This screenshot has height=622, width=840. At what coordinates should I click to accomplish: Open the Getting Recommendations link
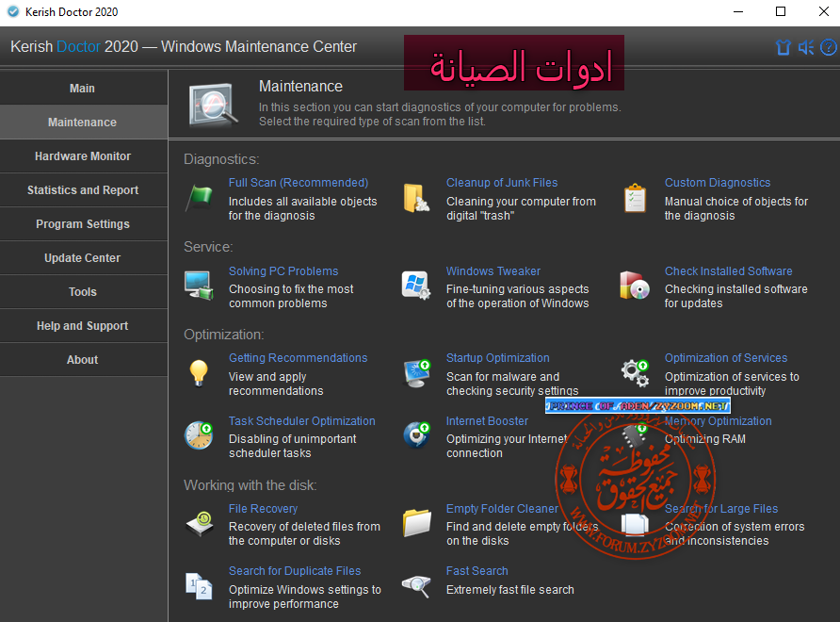[298, 358]
